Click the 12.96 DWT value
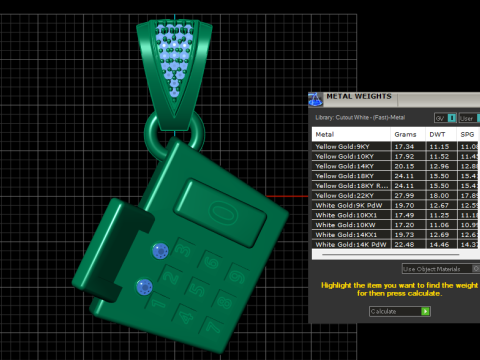 point(439,166)
